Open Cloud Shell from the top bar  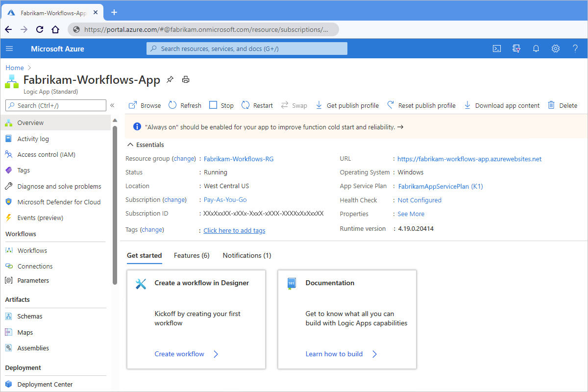(496, 49)
